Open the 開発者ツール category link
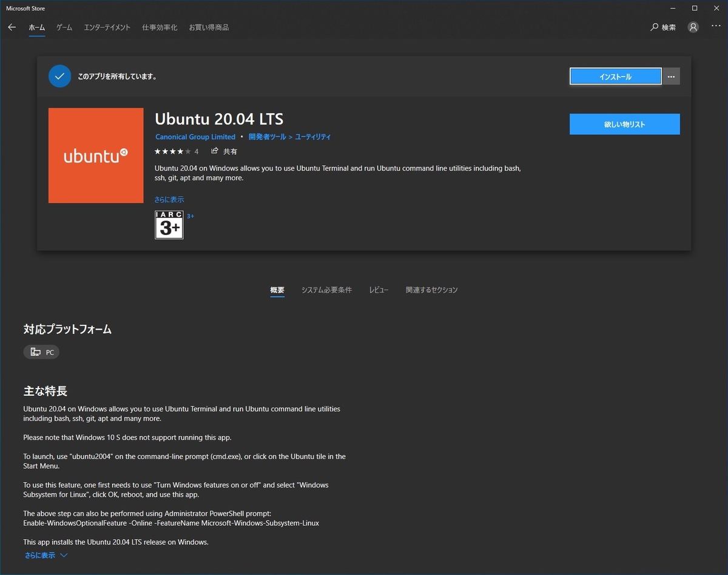The width and height of the screenshot is (728, 575). pos(268,137)
